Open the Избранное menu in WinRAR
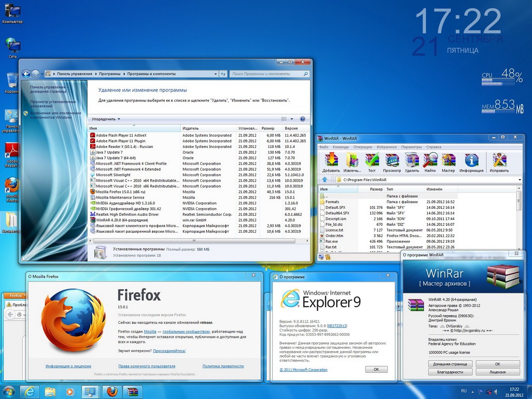532x399 pixels. [387, 147]
